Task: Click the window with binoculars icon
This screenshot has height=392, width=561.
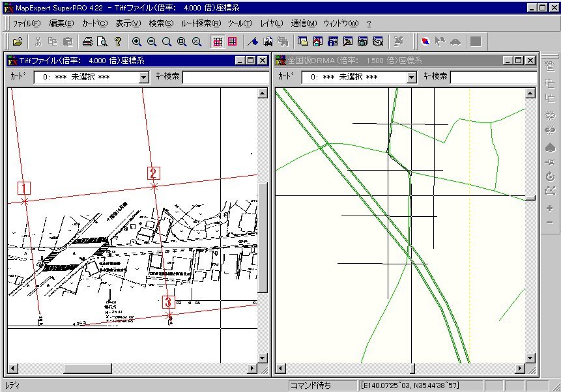Action: pyautogui.click(x=363, y=42)
